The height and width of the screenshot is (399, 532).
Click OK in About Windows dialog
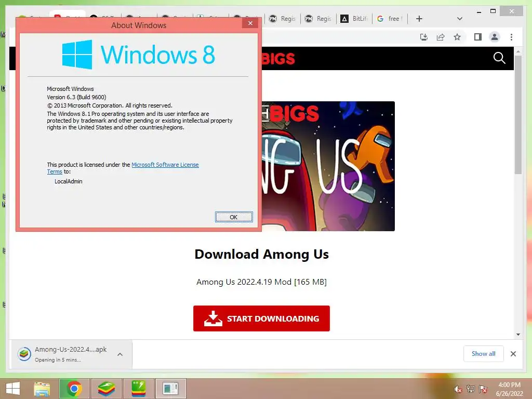(x=234, y=217)
